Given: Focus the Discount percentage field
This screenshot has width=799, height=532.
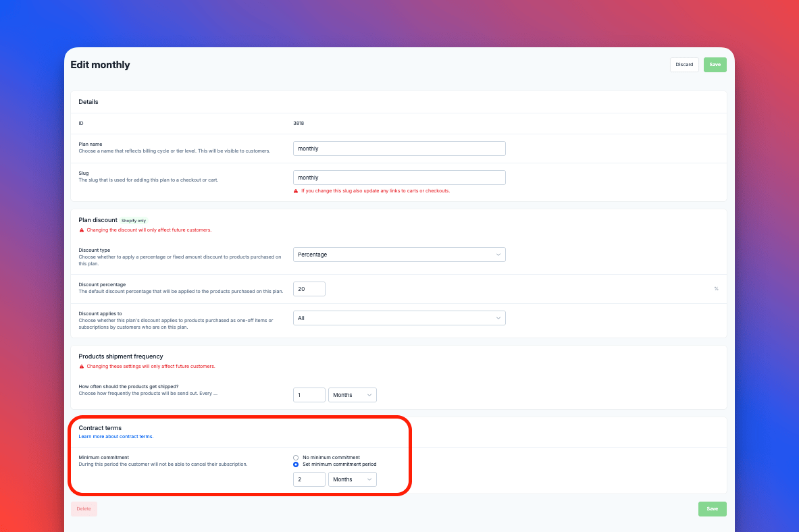Looking at the screenshot, I should [309, 289].
